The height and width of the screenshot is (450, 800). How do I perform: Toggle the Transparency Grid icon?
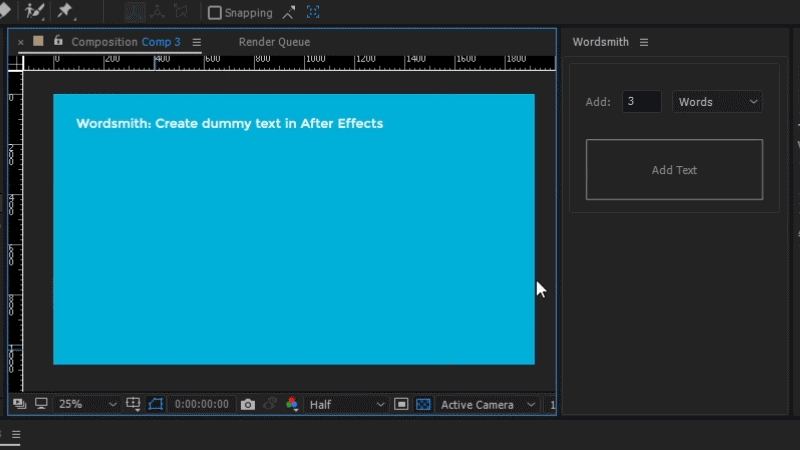(423, 404)
